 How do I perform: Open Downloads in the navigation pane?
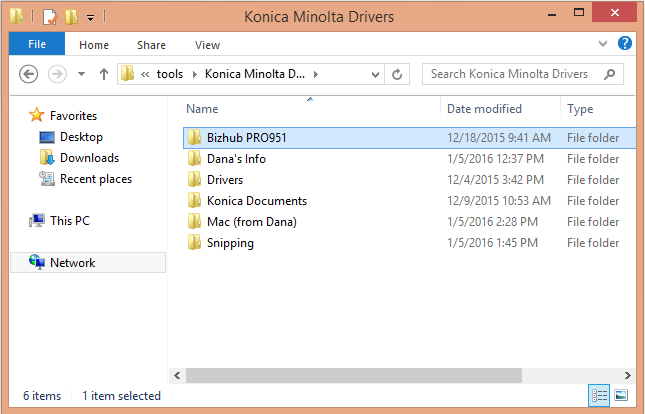point(89,158)
